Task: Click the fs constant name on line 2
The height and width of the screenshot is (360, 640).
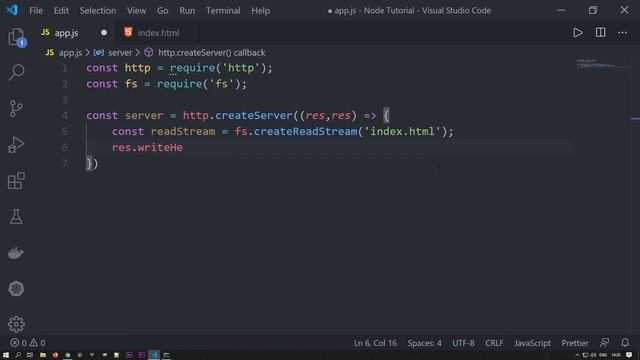Action: tap(131, 84)
